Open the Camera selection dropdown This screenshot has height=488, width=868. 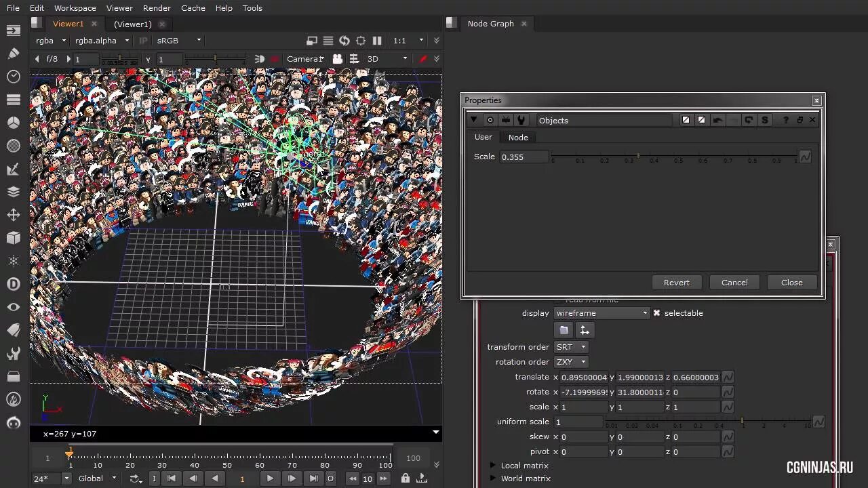(x=305, y=59)
